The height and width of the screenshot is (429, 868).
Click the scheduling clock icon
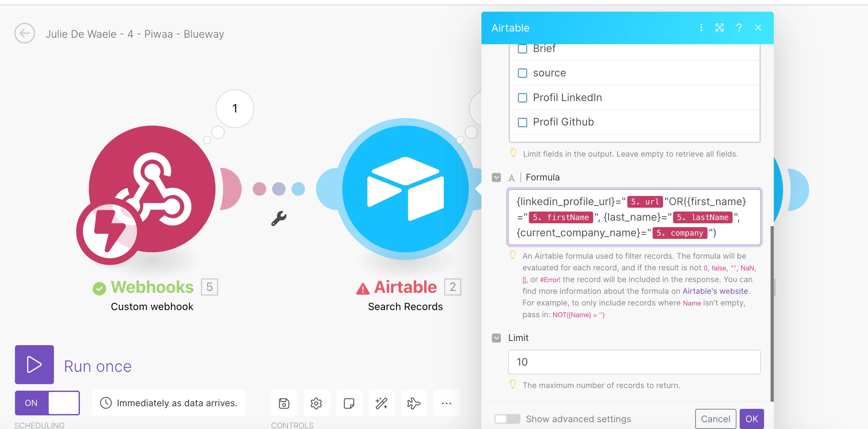coord(106,403)
